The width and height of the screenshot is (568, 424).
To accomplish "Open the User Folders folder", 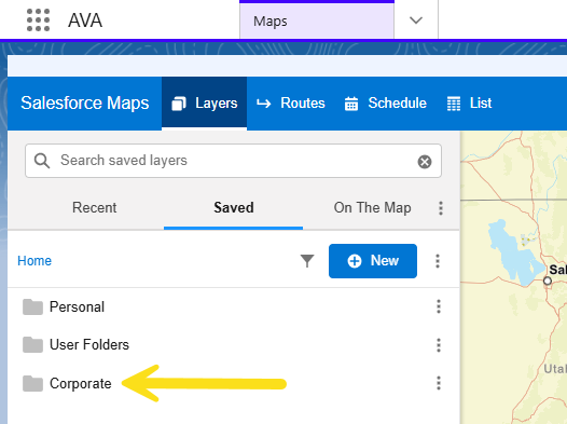I will pos(89,345).
